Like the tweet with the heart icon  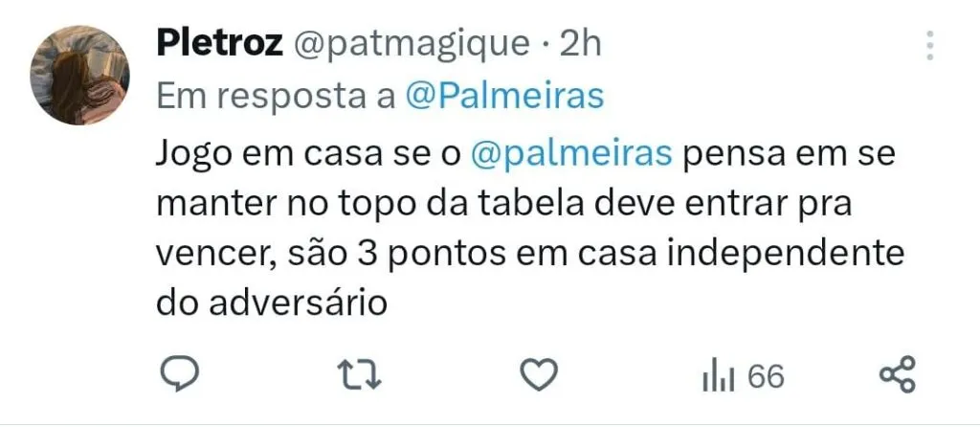539,375
